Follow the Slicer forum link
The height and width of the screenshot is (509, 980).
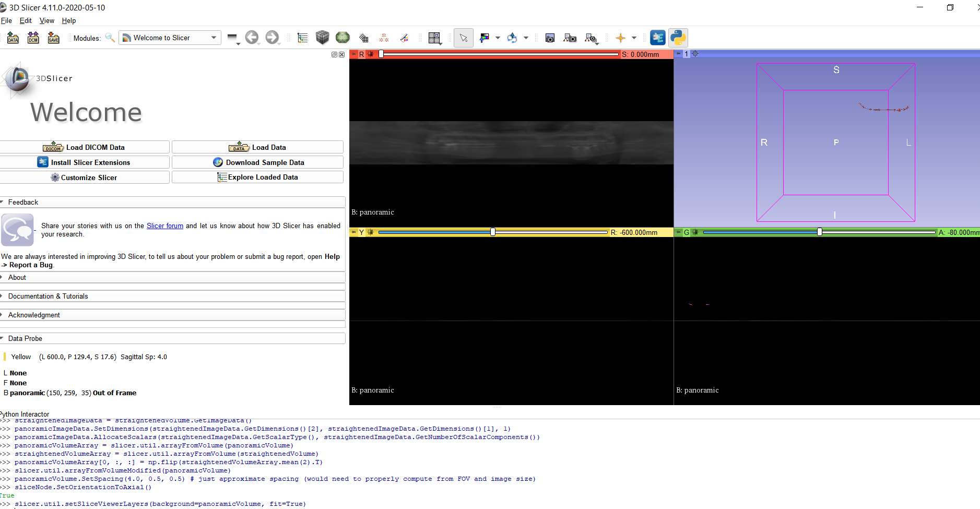[165, 226]
